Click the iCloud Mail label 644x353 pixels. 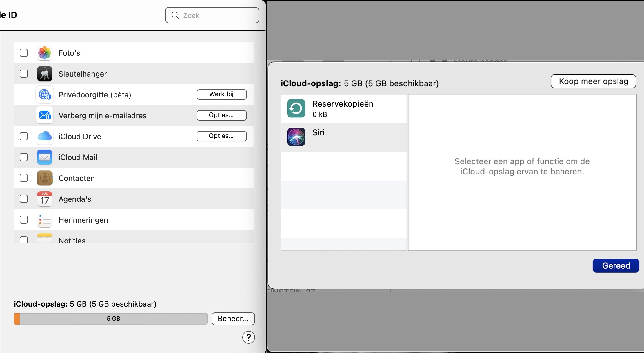78,157
